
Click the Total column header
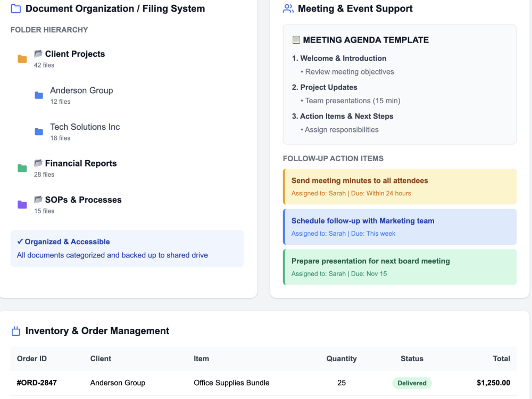point(502,359)
